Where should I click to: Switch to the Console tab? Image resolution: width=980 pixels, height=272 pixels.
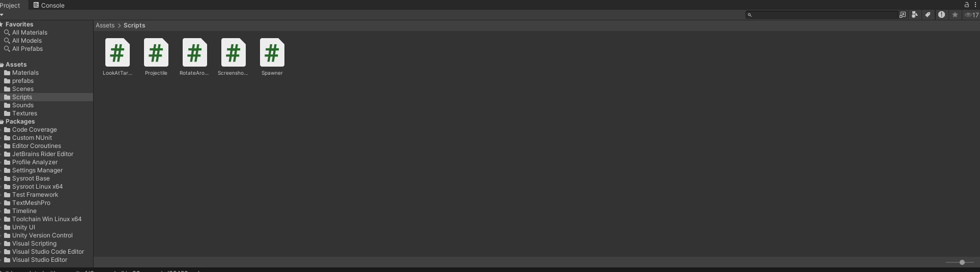(x=49, y=5)
